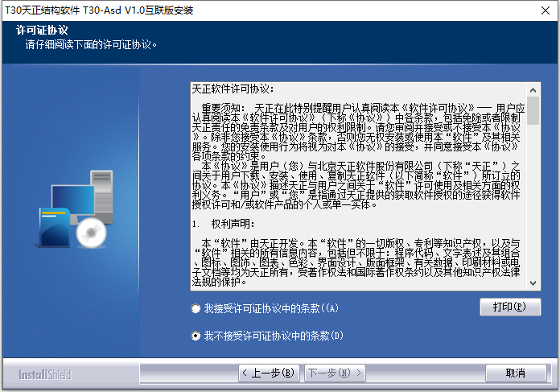Choose the 我不接受许可证协议中的条款 option

point(196,336)
